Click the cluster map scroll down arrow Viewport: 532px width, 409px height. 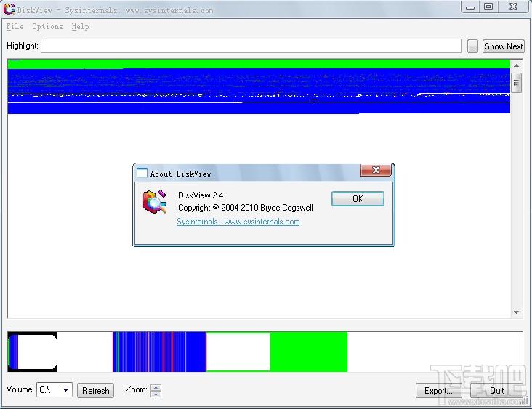(517, 312)
